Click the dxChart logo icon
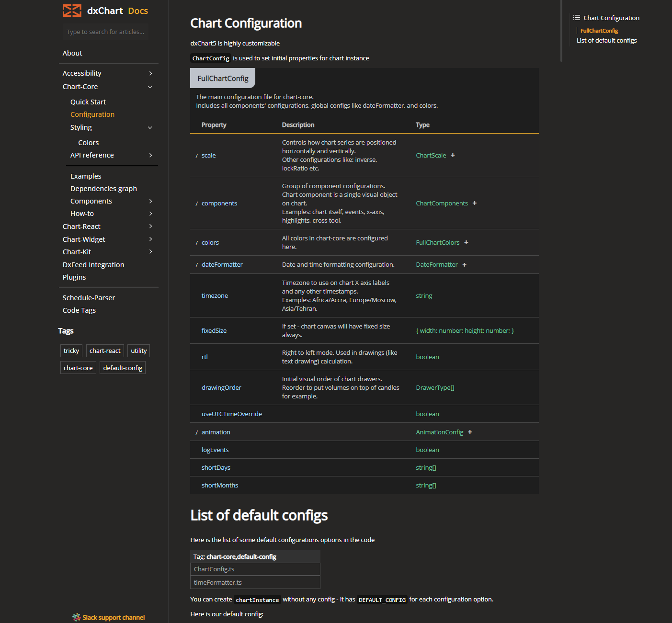The height and width of the screenshot is (623, 672). (72, 11)
